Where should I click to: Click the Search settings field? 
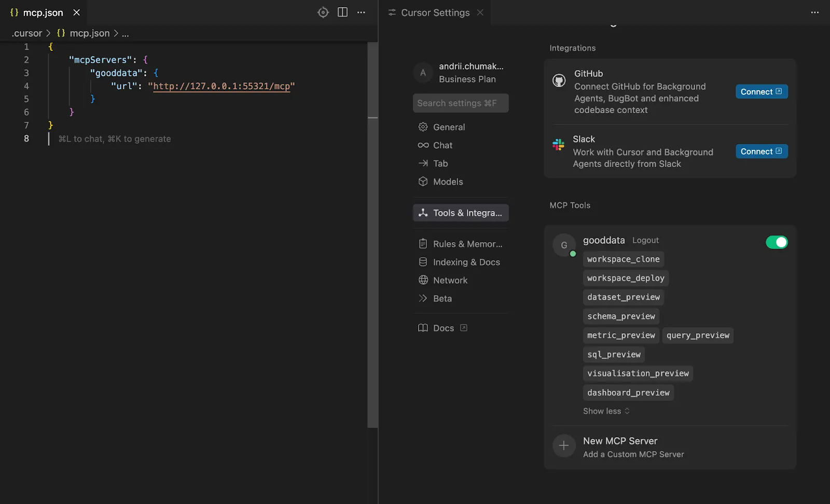click(460, 103)
